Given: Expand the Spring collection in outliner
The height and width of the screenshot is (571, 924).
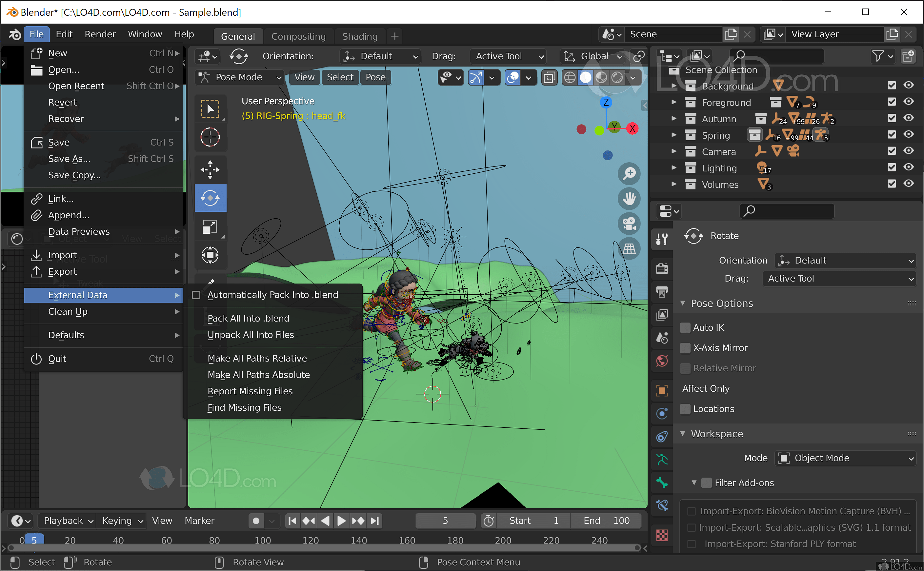Looking at the screenshot, I should click(x=673, y=135).
